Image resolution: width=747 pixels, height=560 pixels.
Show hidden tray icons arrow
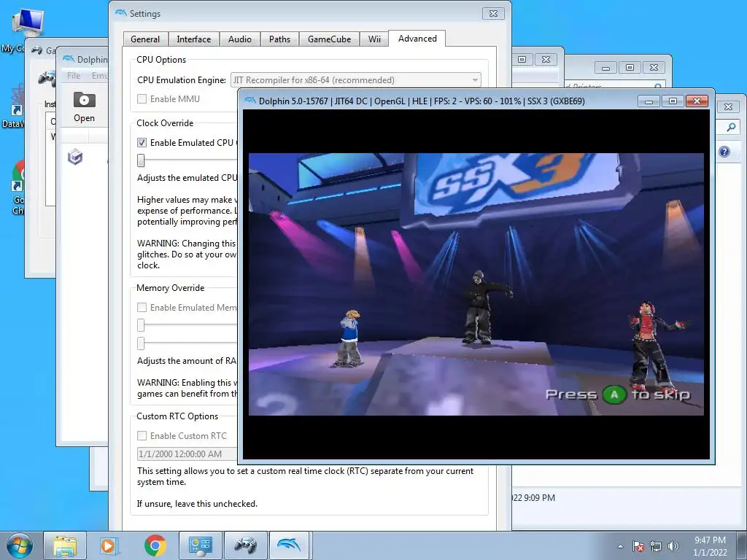(620, 546)
